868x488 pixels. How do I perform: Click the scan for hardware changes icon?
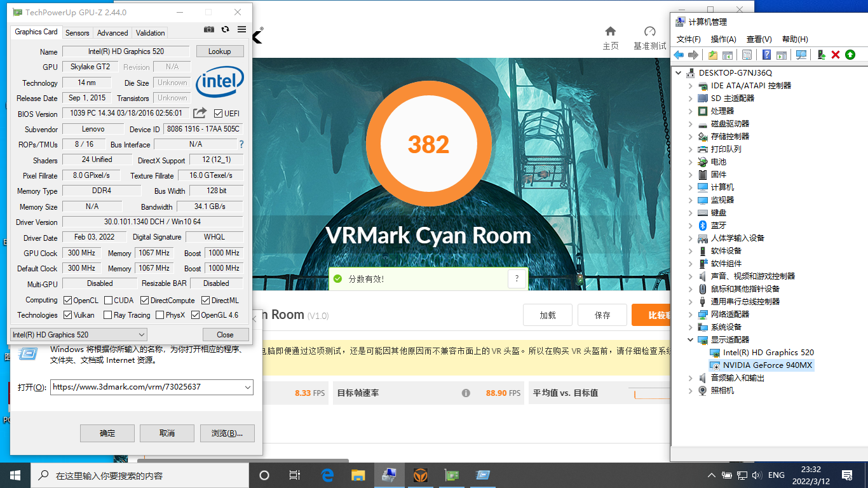point(801,55)
